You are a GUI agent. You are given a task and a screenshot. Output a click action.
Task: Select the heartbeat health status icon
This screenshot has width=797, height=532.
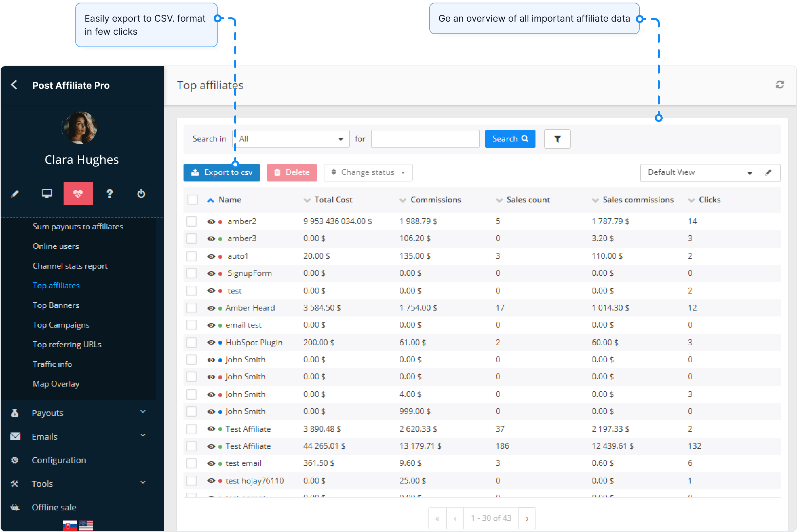click(x=78, y=193)
